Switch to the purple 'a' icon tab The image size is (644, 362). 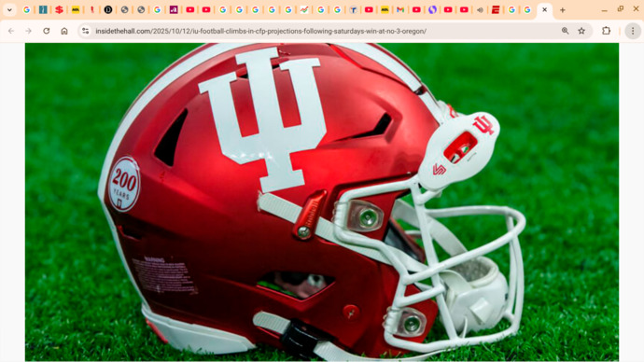[174, 10]
